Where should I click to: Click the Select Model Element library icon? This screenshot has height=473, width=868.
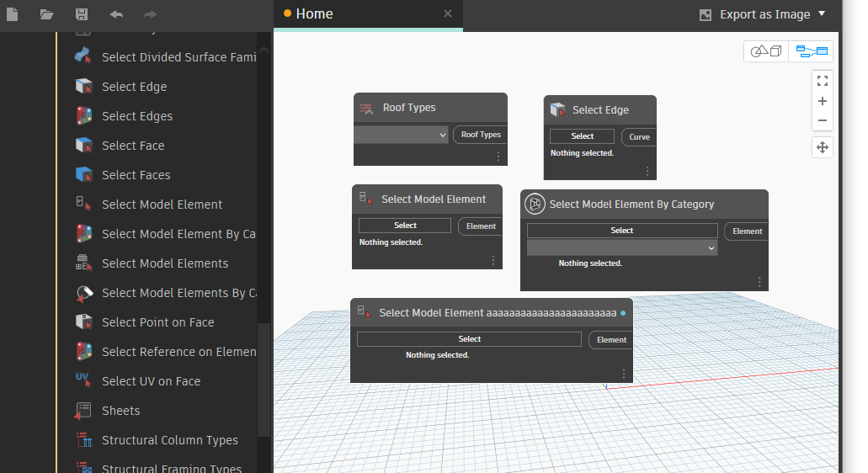coord(83,204)
